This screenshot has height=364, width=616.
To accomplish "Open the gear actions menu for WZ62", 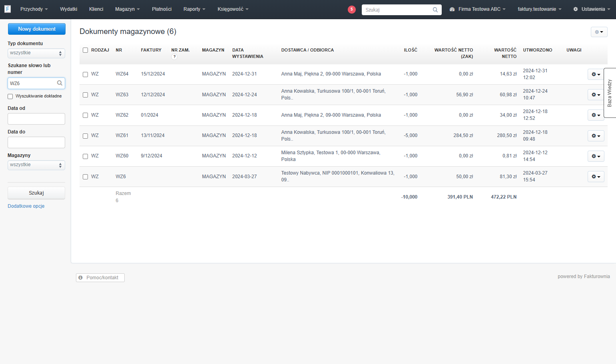I will (596, 115).
